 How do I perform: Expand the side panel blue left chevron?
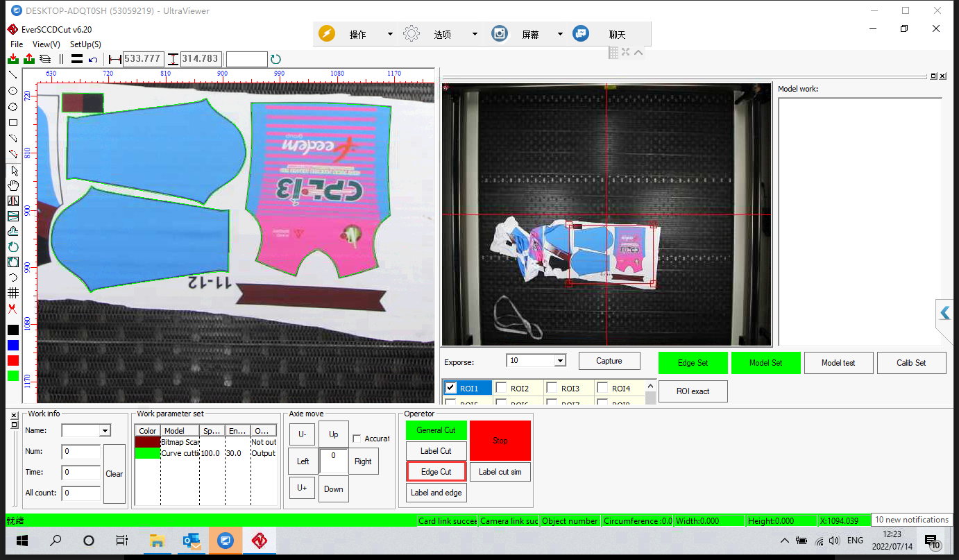[x=944, y=313]
